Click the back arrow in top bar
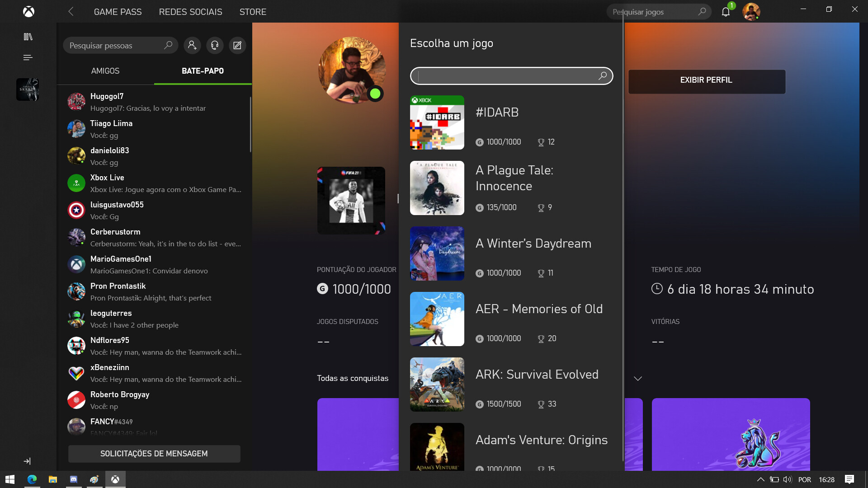 tap(71, 12)
